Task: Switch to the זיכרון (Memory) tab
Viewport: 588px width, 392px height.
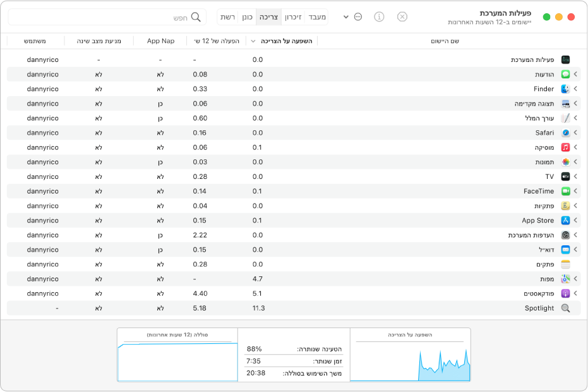Action: 293,17
